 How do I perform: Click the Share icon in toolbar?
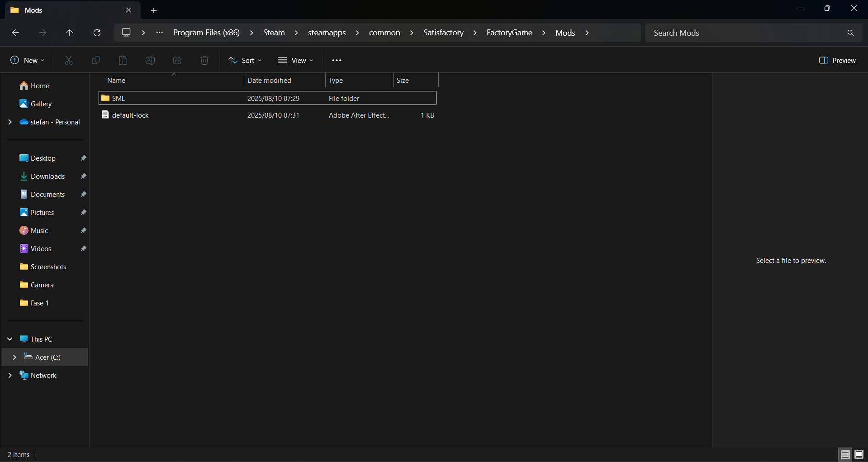point(177,60)
